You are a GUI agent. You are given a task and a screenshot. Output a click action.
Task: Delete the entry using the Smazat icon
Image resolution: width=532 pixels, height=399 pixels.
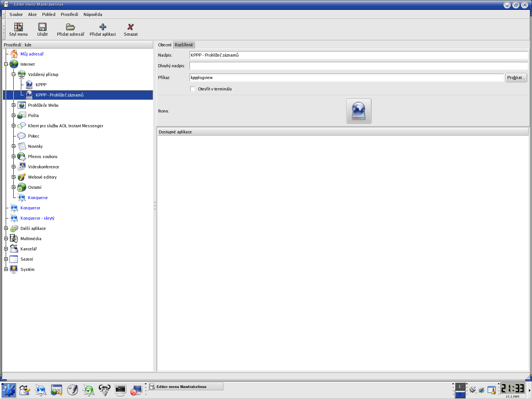pos(130,27)
